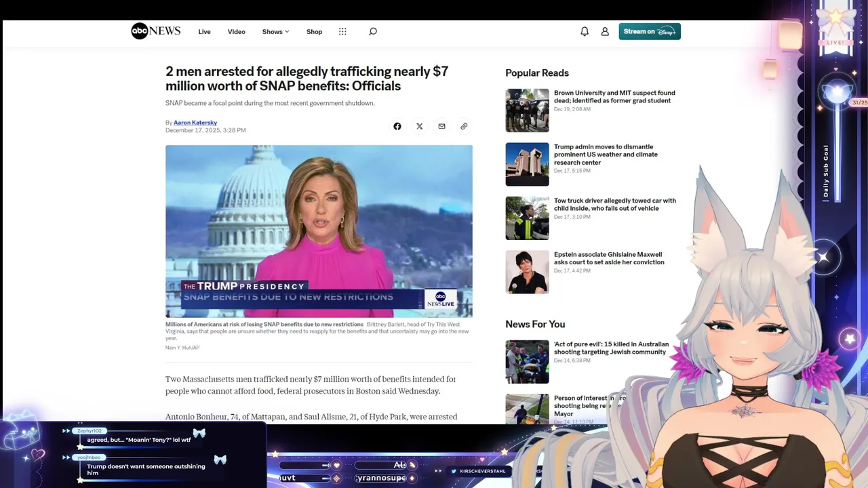868x488 pixels.
Task: Click the chat message from Zephyr102
Action: click(x=138, y=440)
